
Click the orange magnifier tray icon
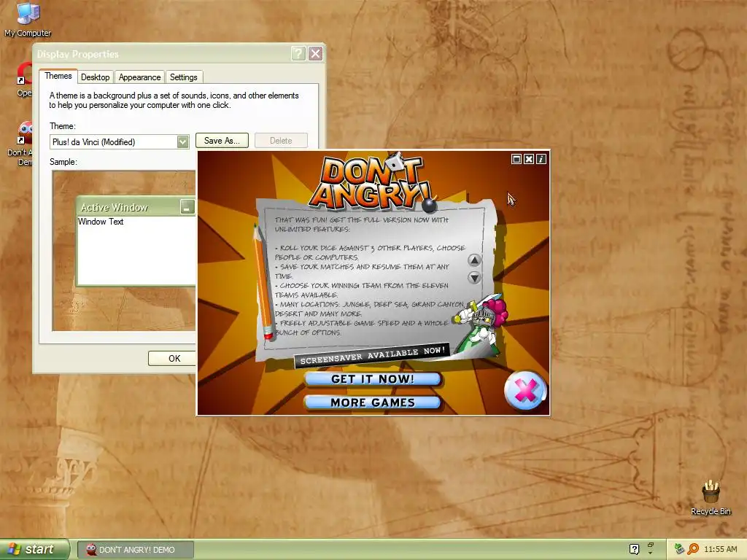pos(693,549)
